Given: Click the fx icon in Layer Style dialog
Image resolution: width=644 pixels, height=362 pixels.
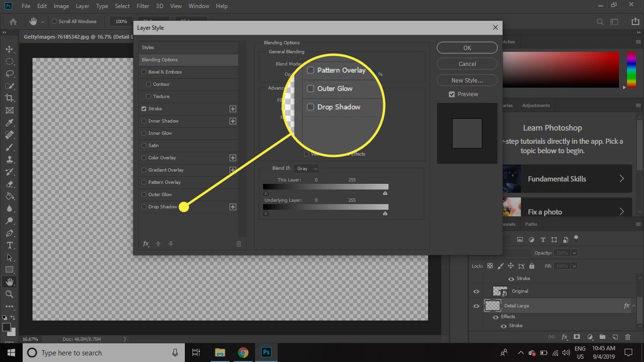Looking at the screenshot, I should click(x=146, y=244).
